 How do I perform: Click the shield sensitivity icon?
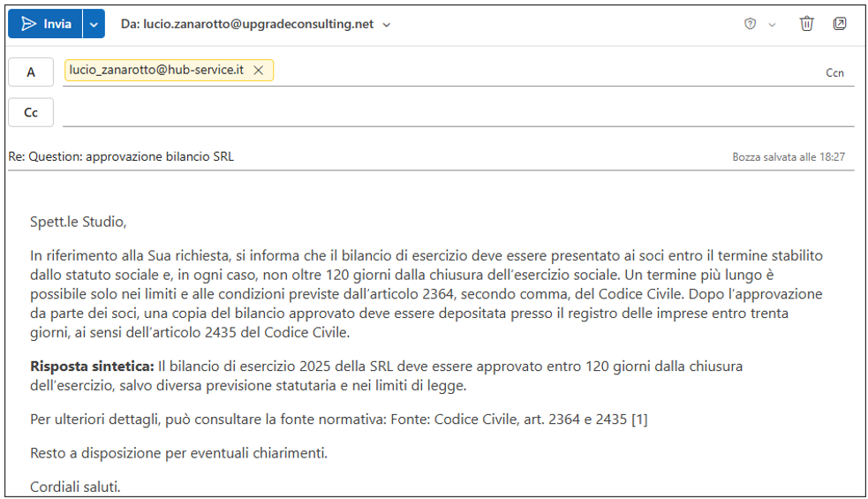(751, 24)
